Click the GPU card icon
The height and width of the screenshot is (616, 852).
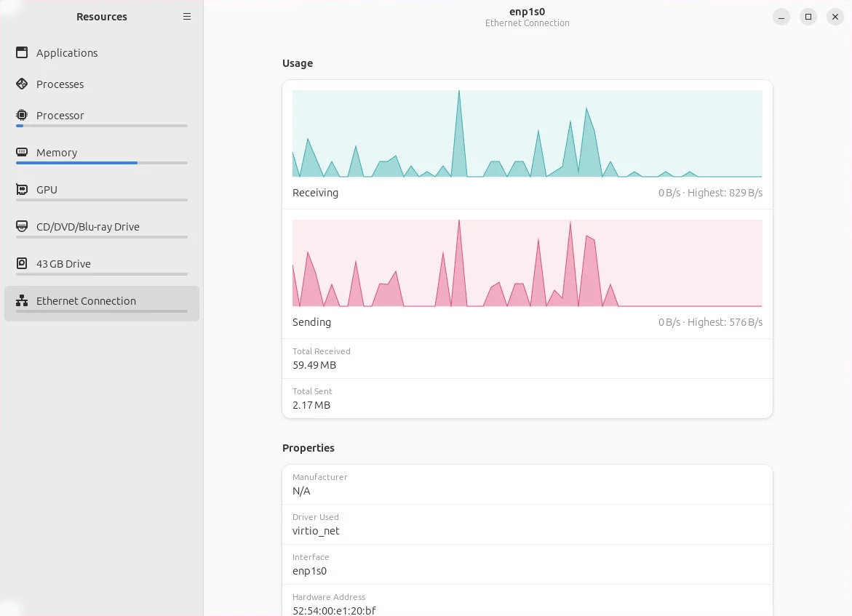[22, 190]
